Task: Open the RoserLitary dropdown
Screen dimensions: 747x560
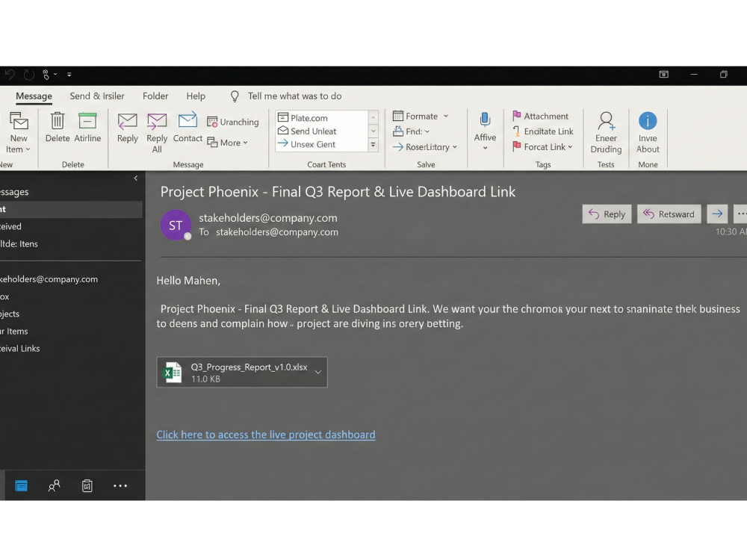Action: (424, 147)
